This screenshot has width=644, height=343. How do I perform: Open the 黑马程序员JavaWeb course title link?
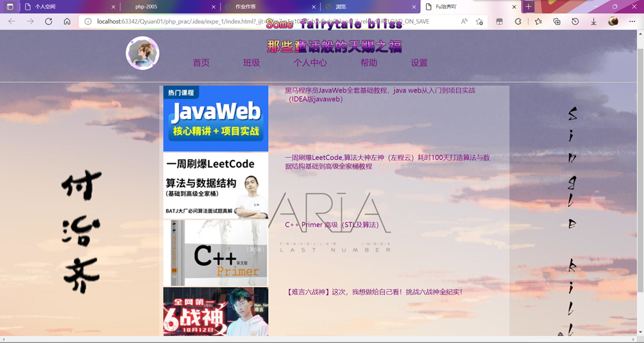pyautogui.click(x=380, y=94)
